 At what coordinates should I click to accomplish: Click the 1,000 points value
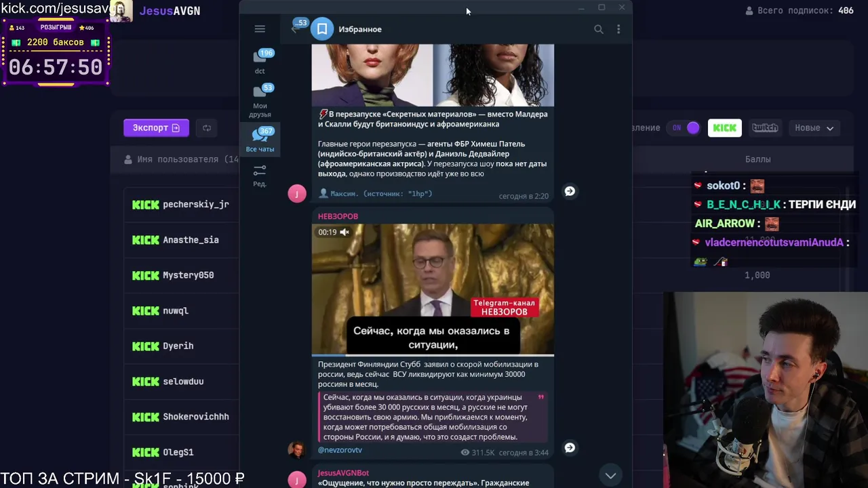click(757, 275)
